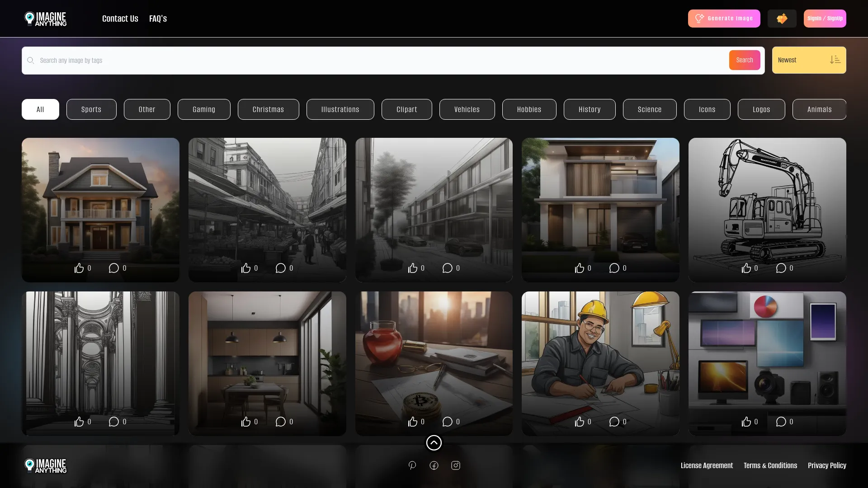Screen dimensions: 868x488
Task: Like the construction worker cartoon image
Action: [x=580, y=422]
